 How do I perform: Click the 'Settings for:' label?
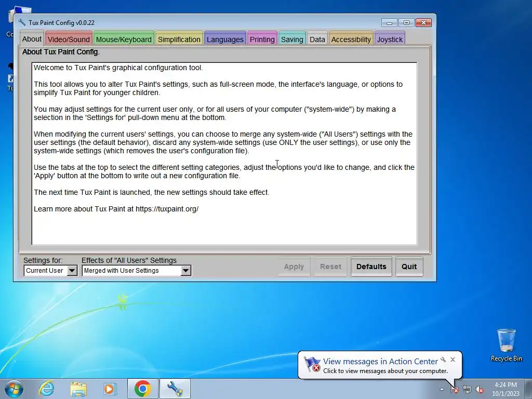click(43, 260)
